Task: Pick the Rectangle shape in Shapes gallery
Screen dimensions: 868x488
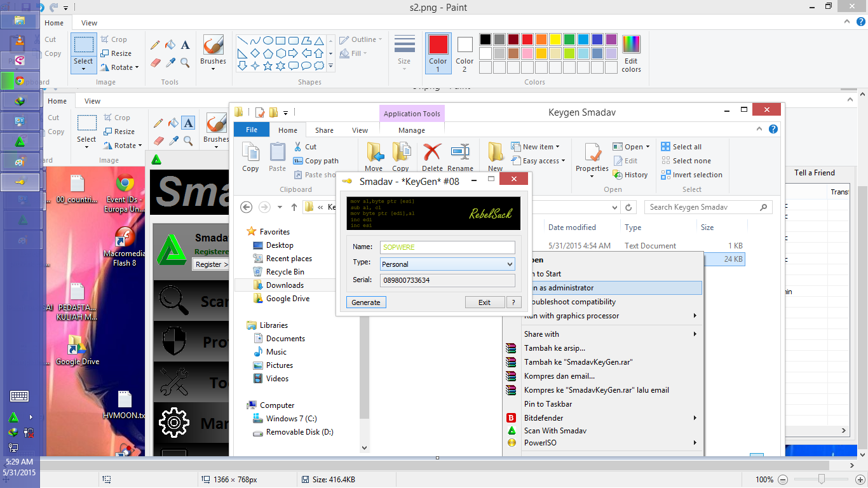Action: pyautogui.click(x=281, y=40)
